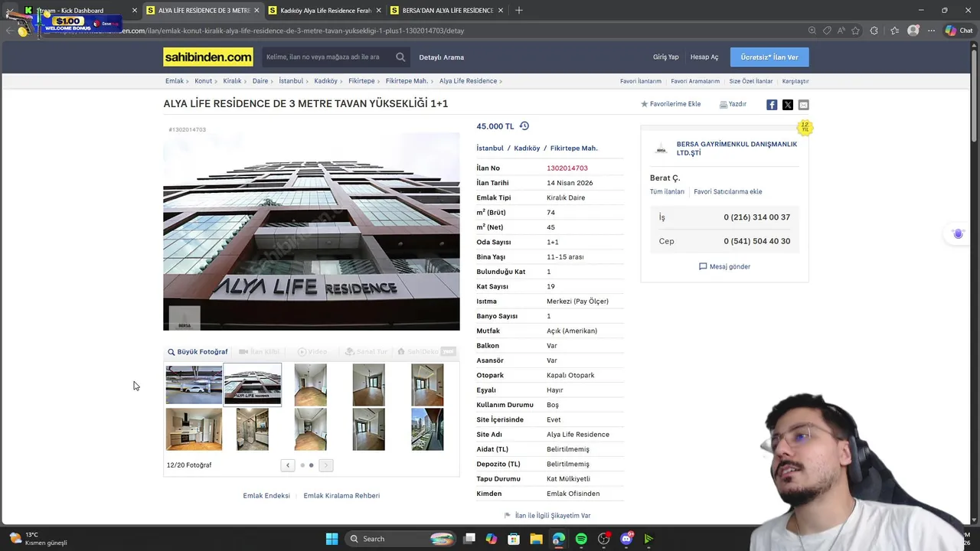The height and width of the screenshot is (551, 980).
Task: Click the sahibinden.com logo
Action: point(208,57)
